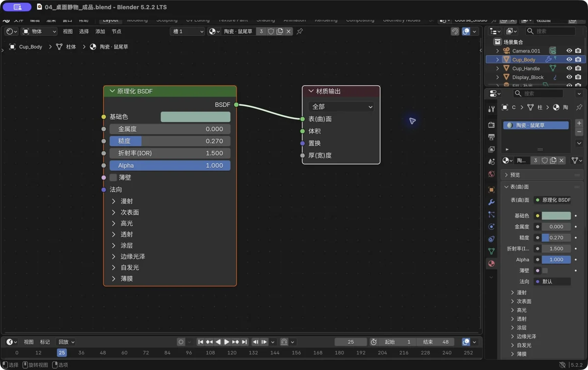Open Tool properties tab
588x370 pixels.
click(x=491, y=109)
